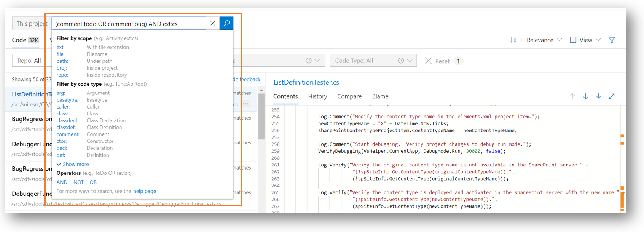Image resolution: width=644 pixels, height=232 pixels.
Task: Click the download file arrow icon
Action: coord(599,96)
